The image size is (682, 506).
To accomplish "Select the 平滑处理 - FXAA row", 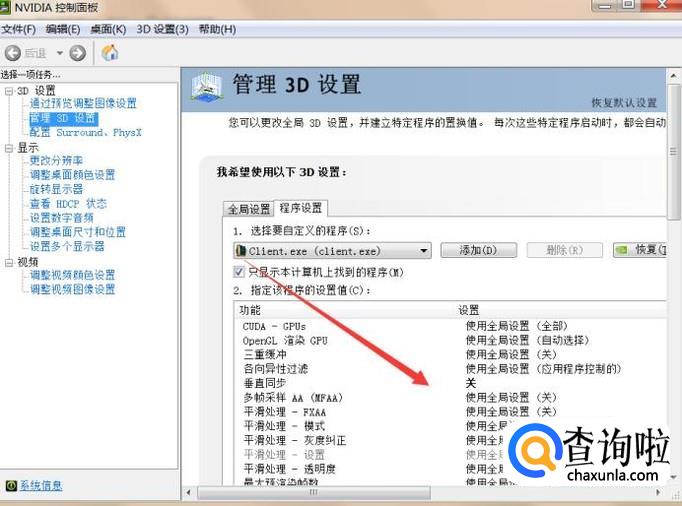I will click(x=450, y=412).
